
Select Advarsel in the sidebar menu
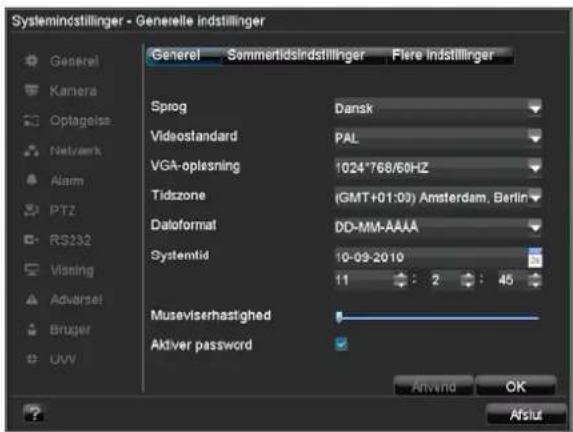click(x=76, y=300)
